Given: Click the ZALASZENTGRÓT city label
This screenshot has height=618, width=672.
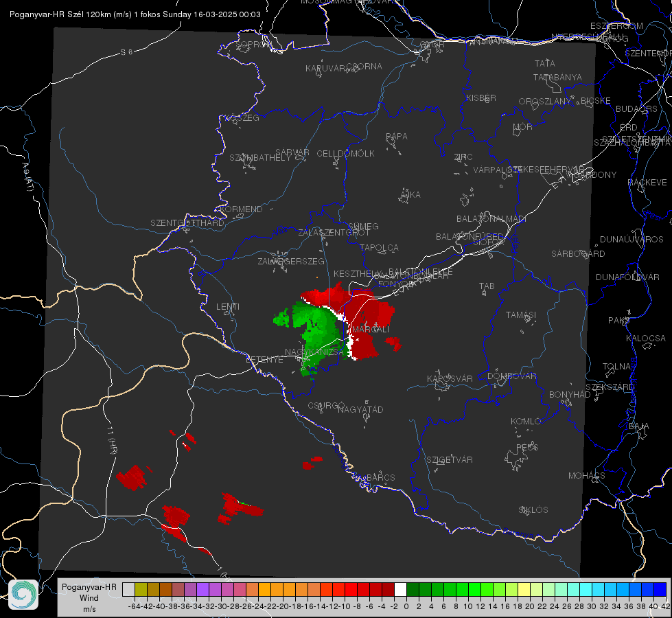Looking at the screenshot, I should (334, 233).
